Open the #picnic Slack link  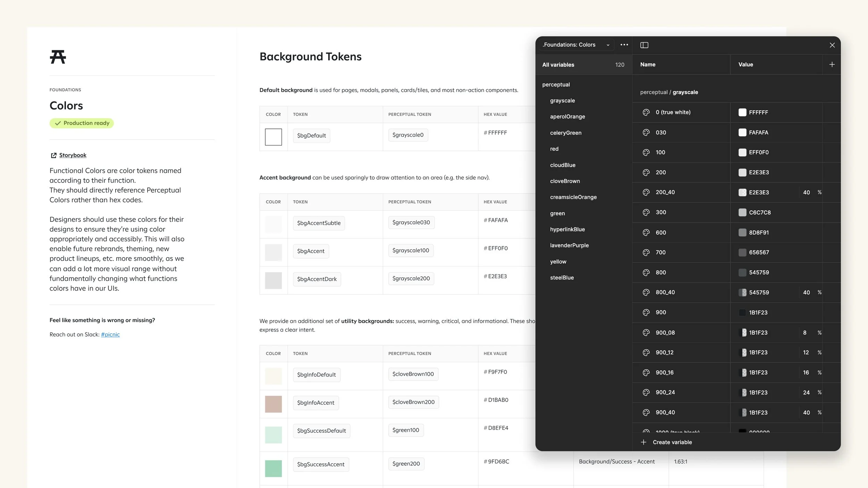click(110, 335)
